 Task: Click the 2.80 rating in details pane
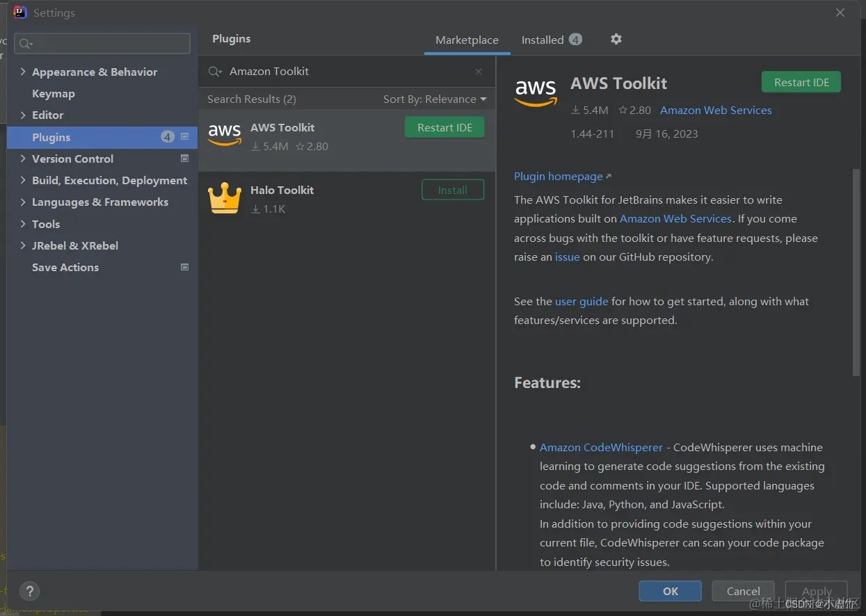click(634, 110)
